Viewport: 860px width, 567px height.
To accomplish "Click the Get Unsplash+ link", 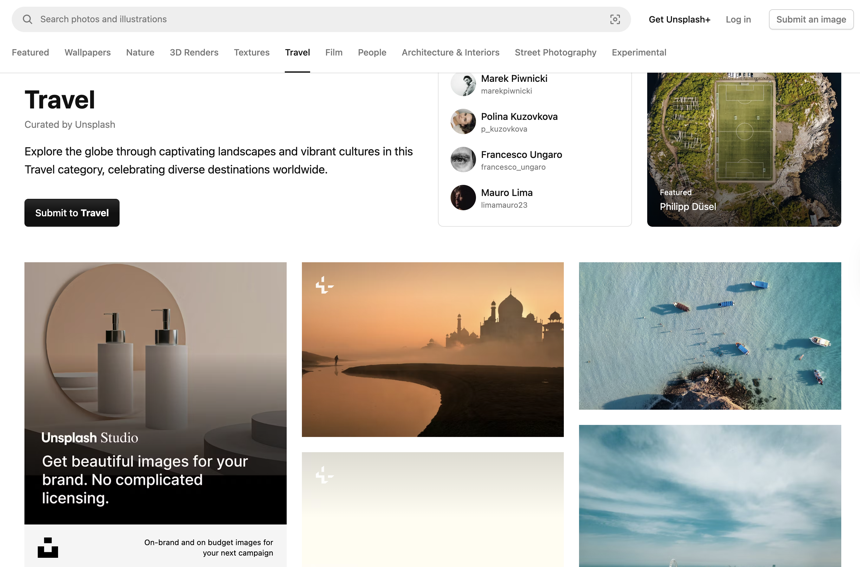I will 679,19.
